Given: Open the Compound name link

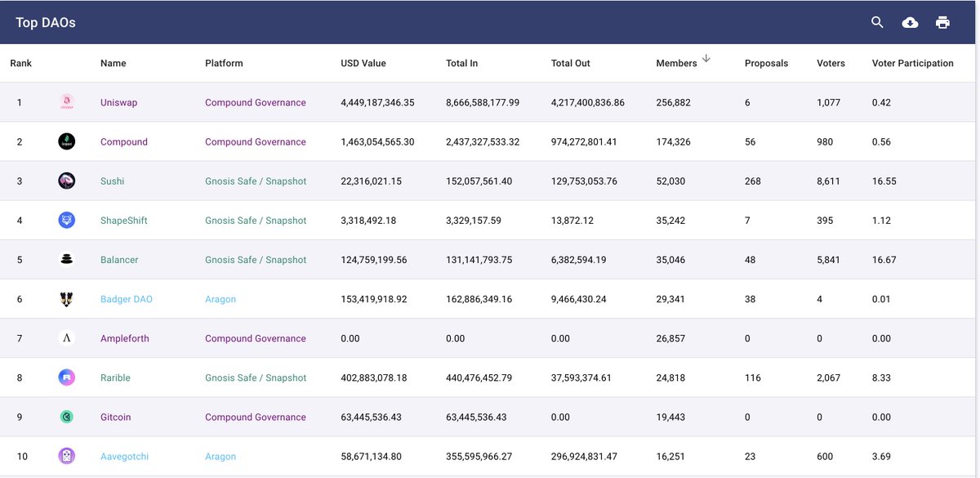Looking at the screenshot, I should click(x=124, y=142).
